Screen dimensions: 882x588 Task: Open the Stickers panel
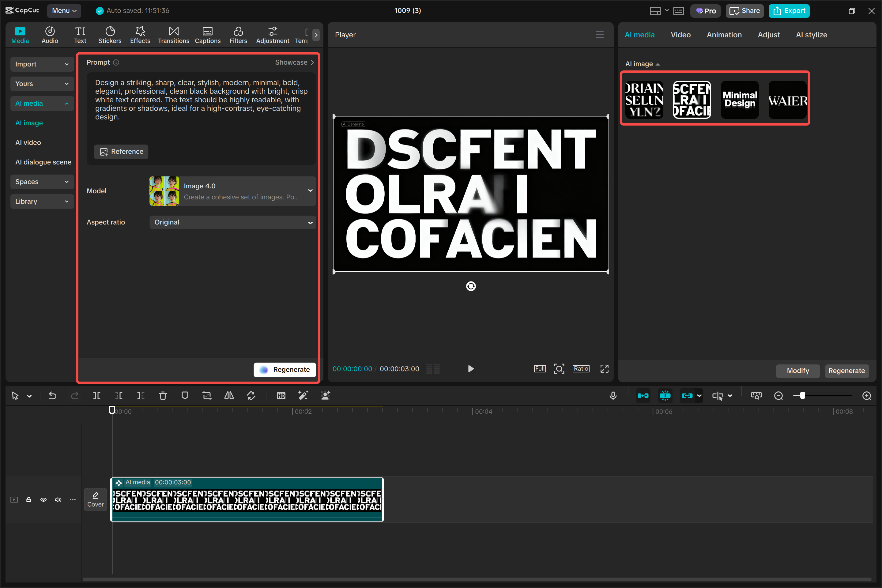110,35
